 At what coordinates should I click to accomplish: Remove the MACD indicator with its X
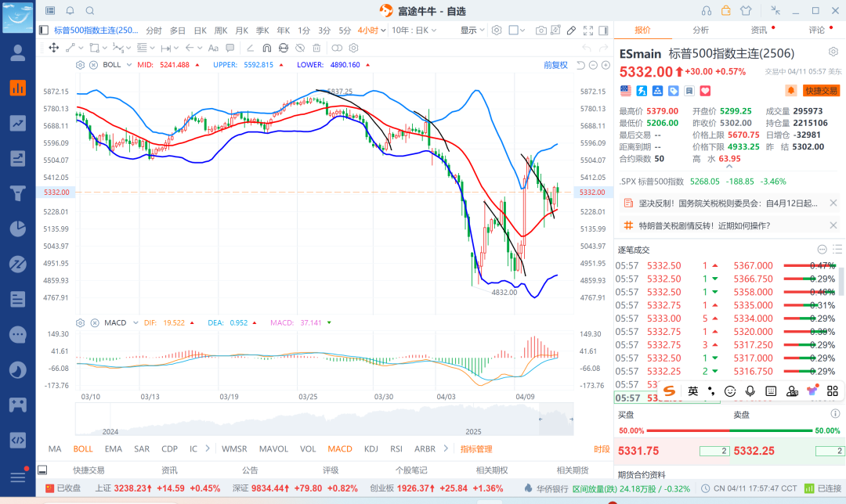[x=95, y=323]
